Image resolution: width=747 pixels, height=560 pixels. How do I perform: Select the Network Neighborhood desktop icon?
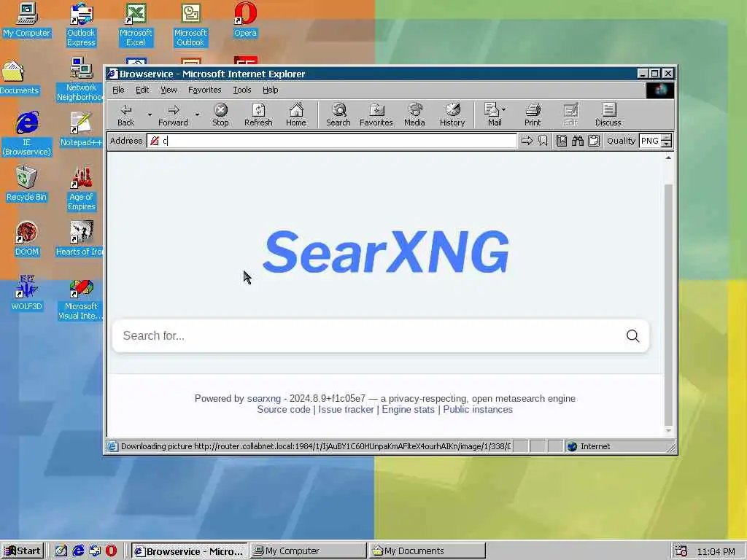80,79
